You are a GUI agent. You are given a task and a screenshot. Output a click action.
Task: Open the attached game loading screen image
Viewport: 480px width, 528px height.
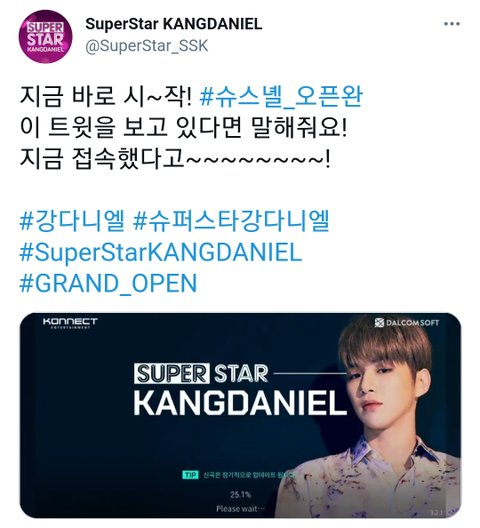point(240,416)
